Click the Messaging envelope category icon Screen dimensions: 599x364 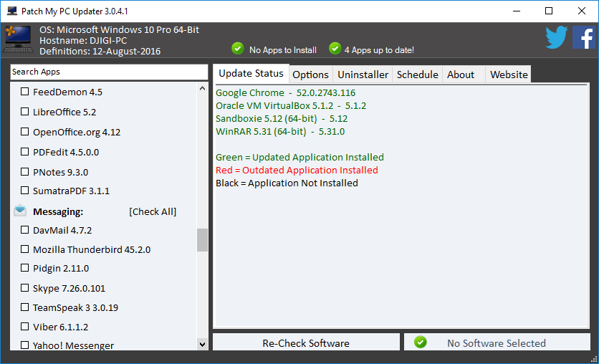click(20, 211)
